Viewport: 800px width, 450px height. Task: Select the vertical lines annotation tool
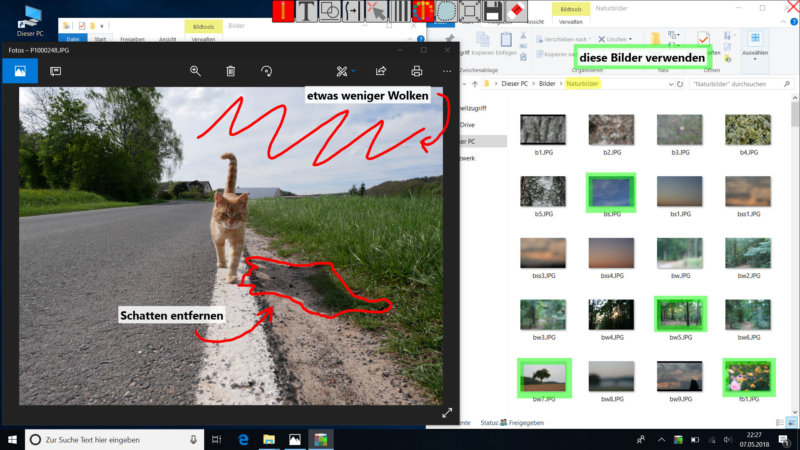coord(399,11)
